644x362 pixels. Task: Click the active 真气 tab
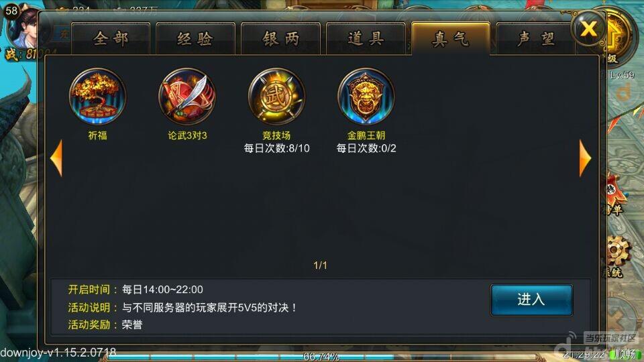pyautogui.click(x=451, y=39)
